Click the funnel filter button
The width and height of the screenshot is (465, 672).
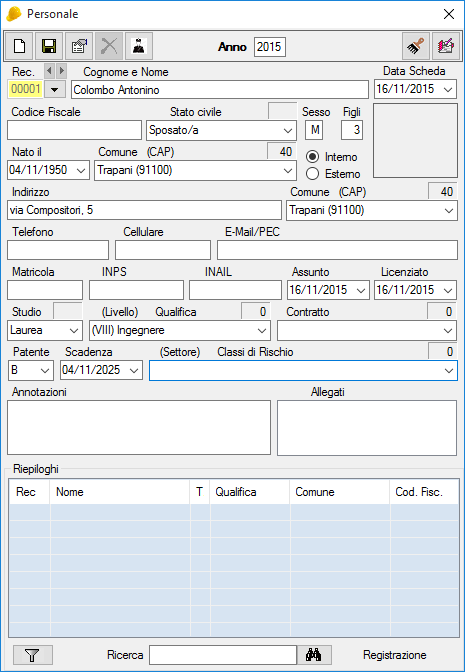click(x=33, y=655)
